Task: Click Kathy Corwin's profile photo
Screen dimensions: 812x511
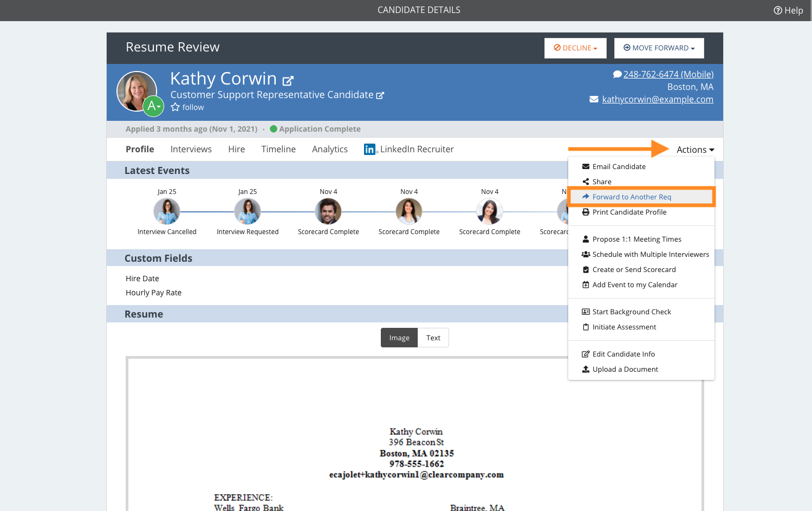Action: click(x=134, y=90)
